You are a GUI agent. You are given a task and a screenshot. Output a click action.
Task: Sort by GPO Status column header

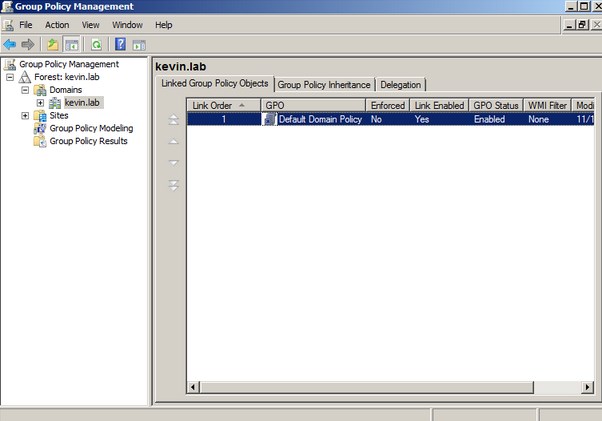(496, 106)
